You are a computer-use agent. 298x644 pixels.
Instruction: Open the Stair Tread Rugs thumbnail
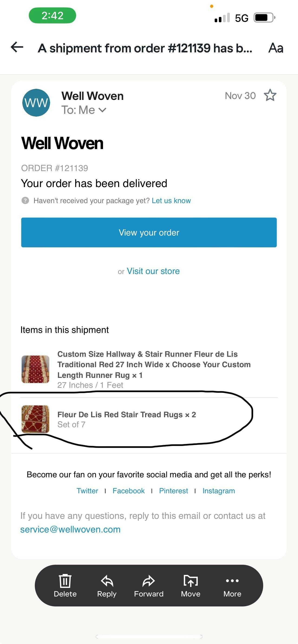36,419
